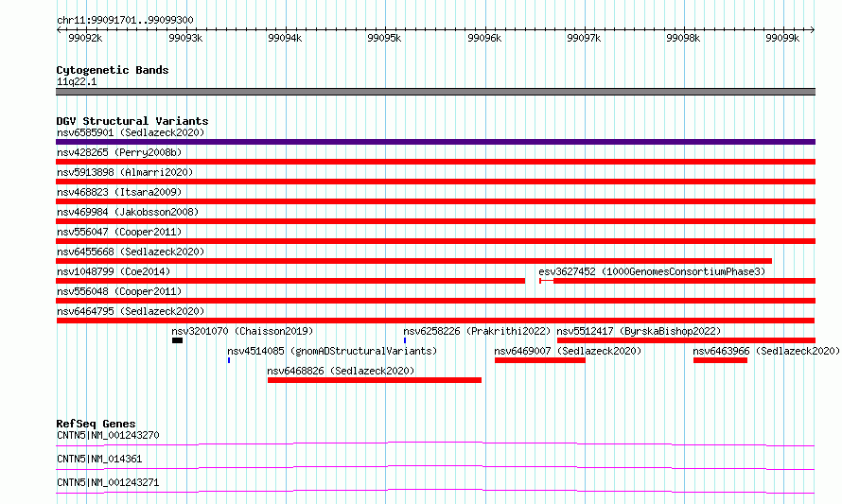842x504 pixels.
Task: Click the 99095k ruler tick label
Action: (384, 38)
